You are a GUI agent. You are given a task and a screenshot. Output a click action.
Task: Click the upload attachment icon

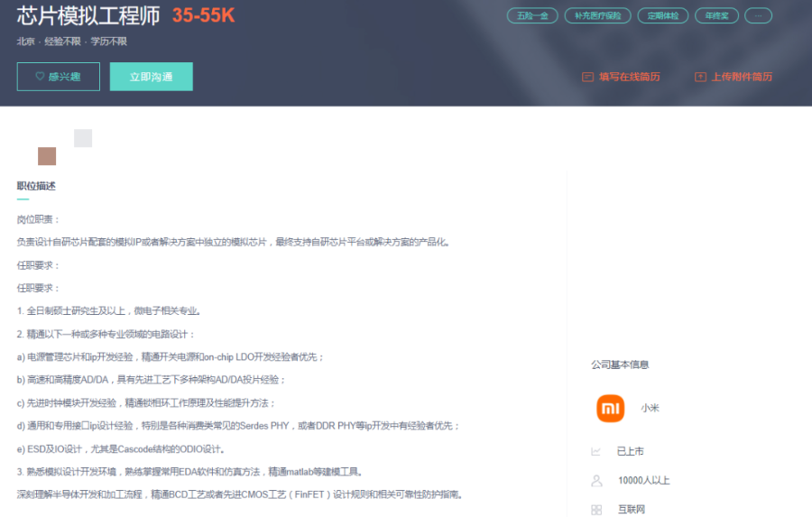click(x=700, y=78)
